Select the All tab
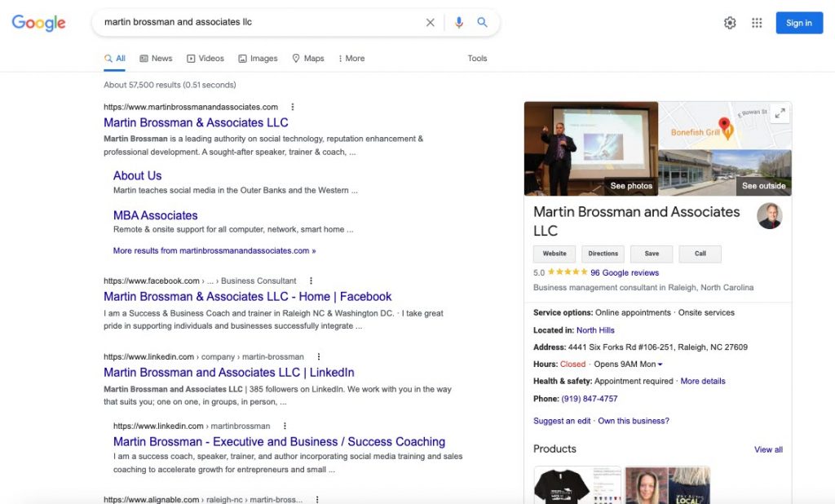The height and width of the screenshot is (504, 835). 114,59
